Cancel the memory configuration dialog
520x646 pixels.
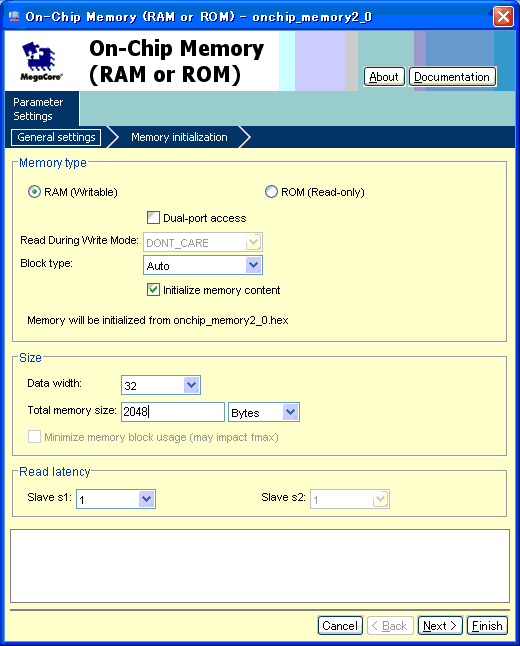[340, 626]
